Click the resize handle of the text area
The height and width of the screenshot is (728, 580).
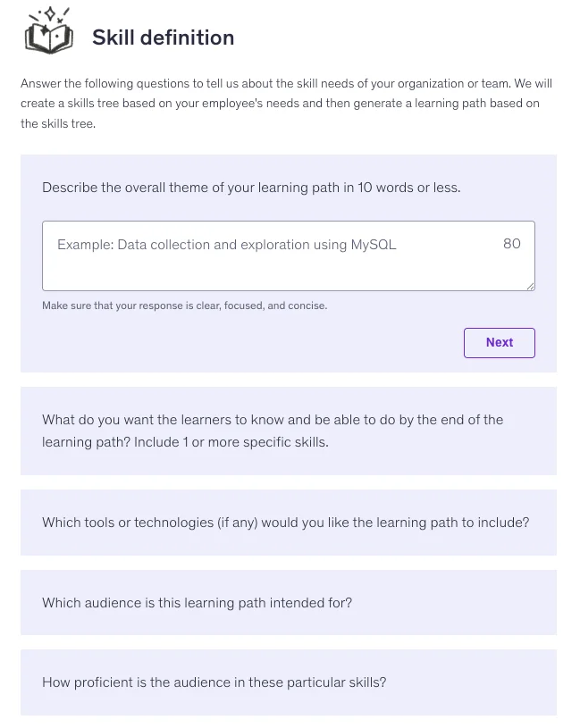(x=531, y=286)
